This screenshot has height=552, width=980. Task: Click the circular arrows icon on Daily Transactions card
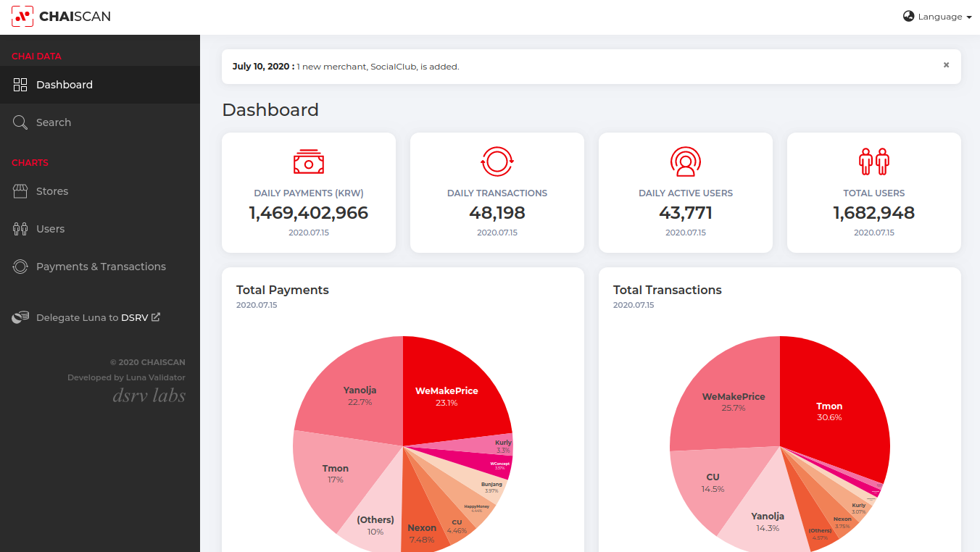[x=497, y=162]
